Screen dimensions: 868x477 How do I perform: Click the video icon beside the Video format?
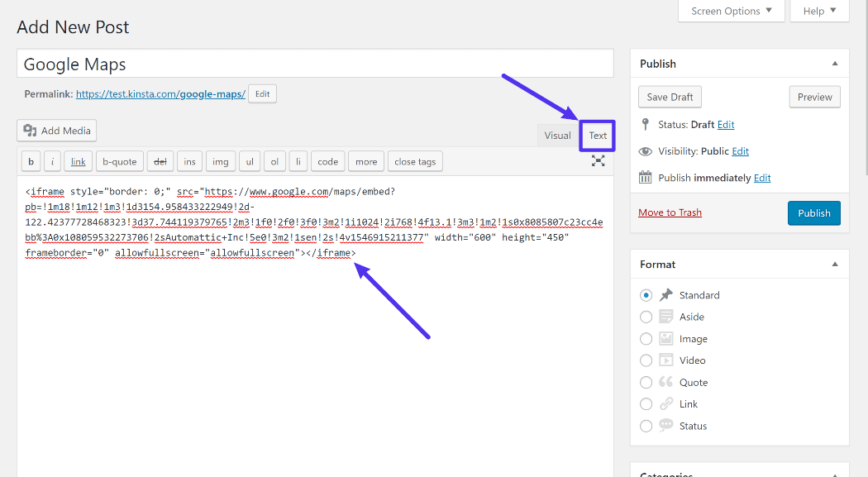point(667,360)
